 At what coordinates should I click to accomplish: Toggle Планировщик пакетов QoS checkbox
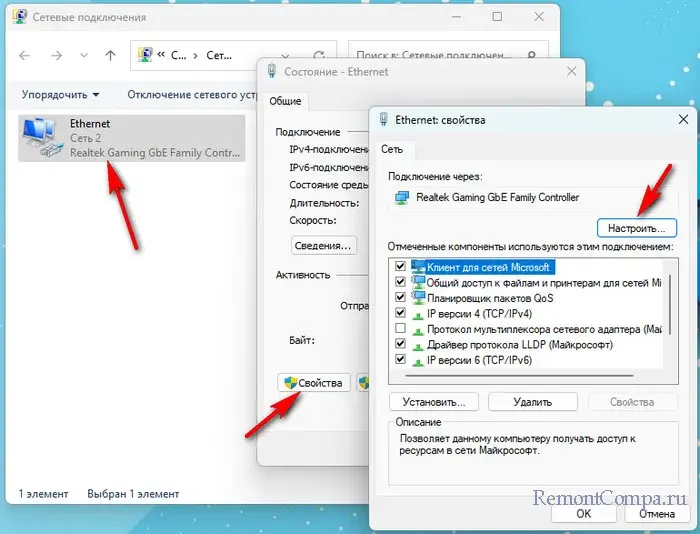tap(400, 297)
